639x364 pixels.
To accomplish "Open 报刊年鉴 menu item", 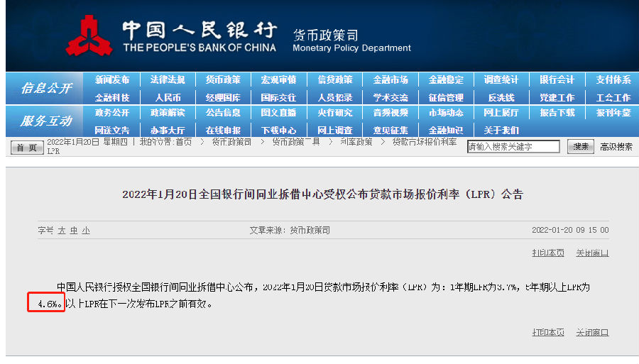I will coord(613,113).
